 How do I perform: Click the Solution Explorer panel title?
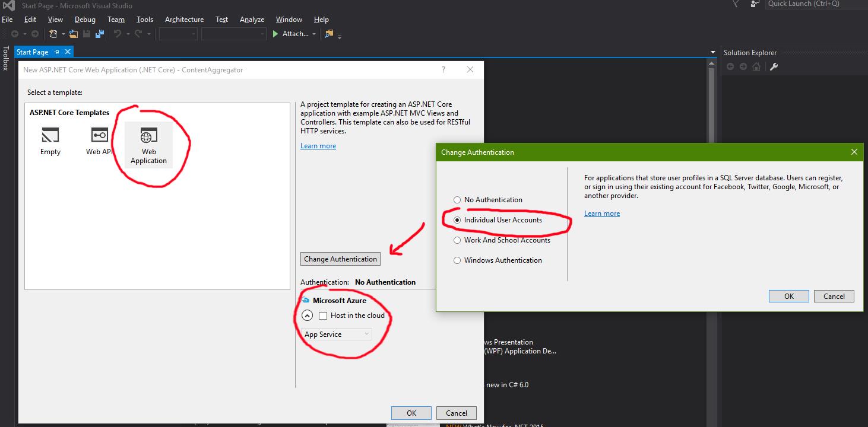pyautogui.click(x=750, y=53)
